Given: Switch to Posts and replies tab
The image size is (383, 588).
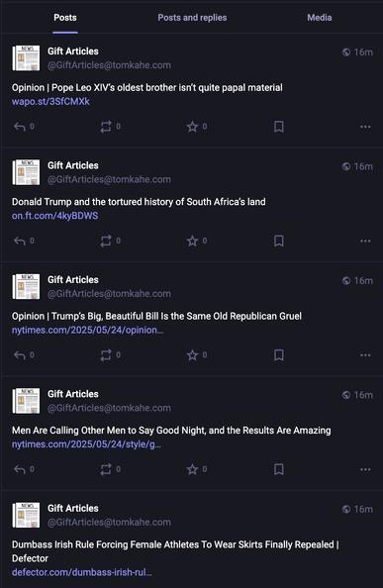Looking at the screenshot, I should click(x=192, y=18).
